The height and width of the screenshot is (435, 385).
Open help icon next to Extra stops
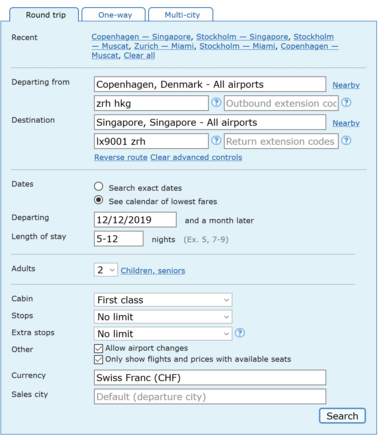(240, 333)
